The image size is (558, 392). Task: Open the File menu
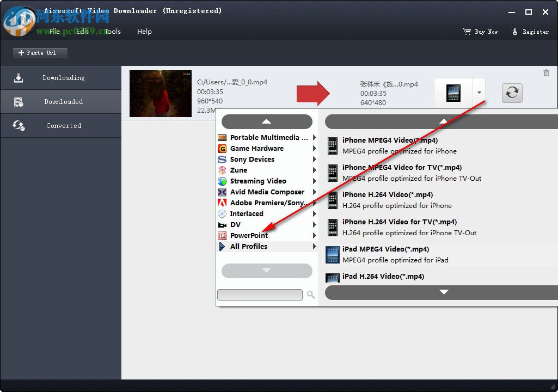click(54, 32)
